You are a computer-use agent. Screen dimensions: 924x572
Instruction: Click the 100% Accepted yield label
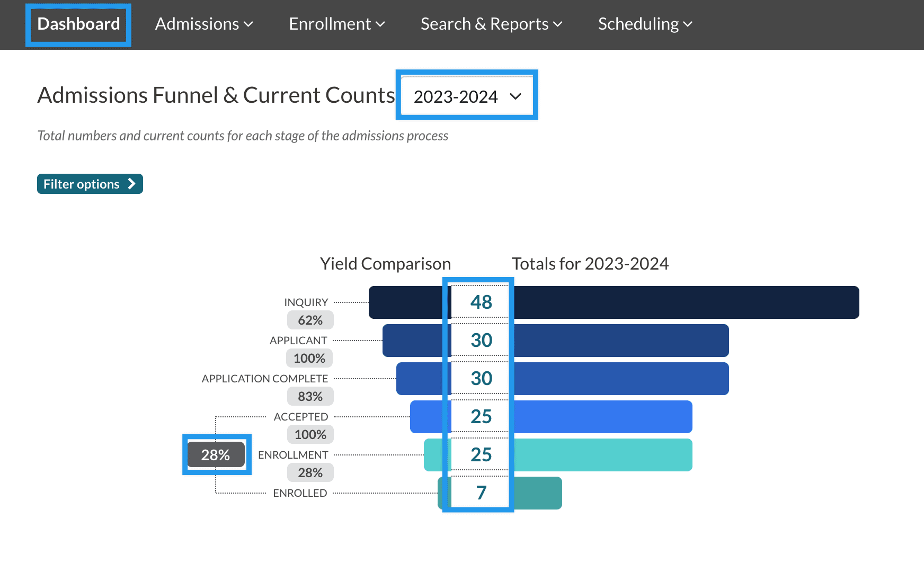[x=310, y=434]
